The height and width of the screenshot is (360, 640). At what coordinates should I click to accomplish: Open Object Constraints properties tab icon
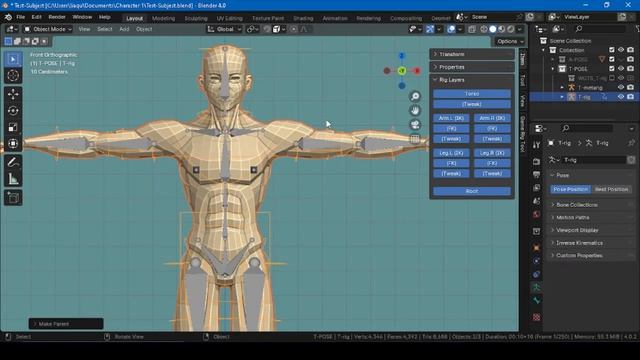[x=536, y=274]
